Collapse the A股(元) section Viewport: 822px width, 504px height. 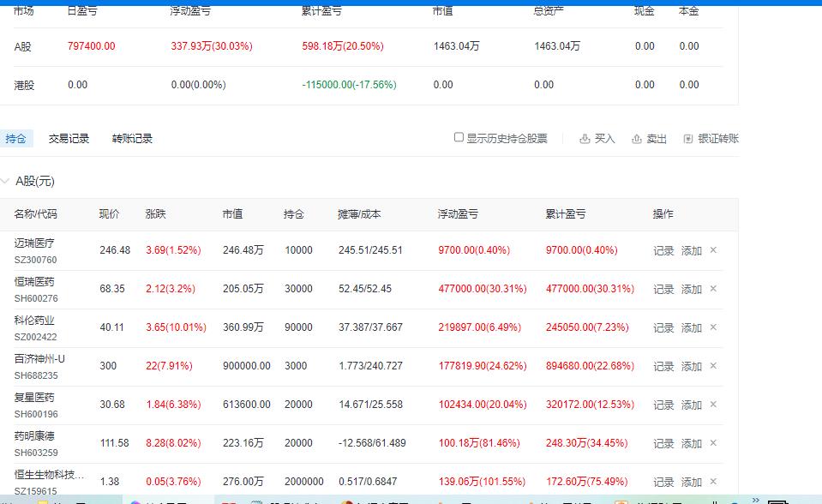5,182
